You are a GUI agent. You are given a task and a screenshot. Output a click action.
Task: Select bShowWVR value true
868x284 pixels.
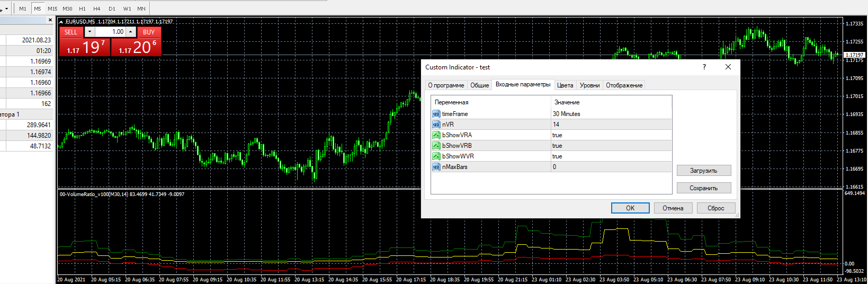point(611,156)
